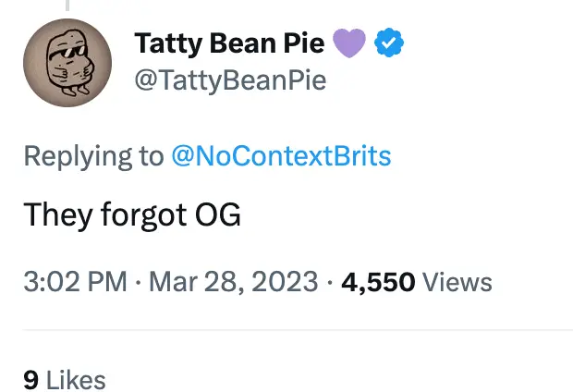Click the 3:02 PM timestamp

coord(74,282)
